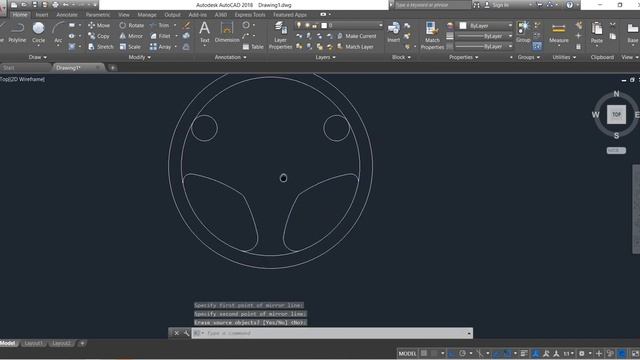Open command line customize wrench

coord(187,333)
